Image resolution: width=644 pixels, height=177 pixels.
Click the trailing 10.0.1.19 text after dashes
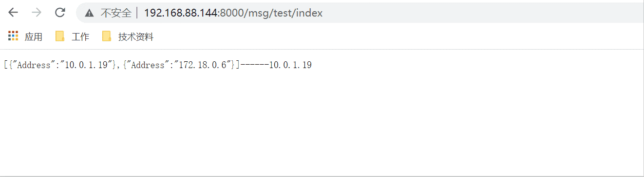click(290, 65)
